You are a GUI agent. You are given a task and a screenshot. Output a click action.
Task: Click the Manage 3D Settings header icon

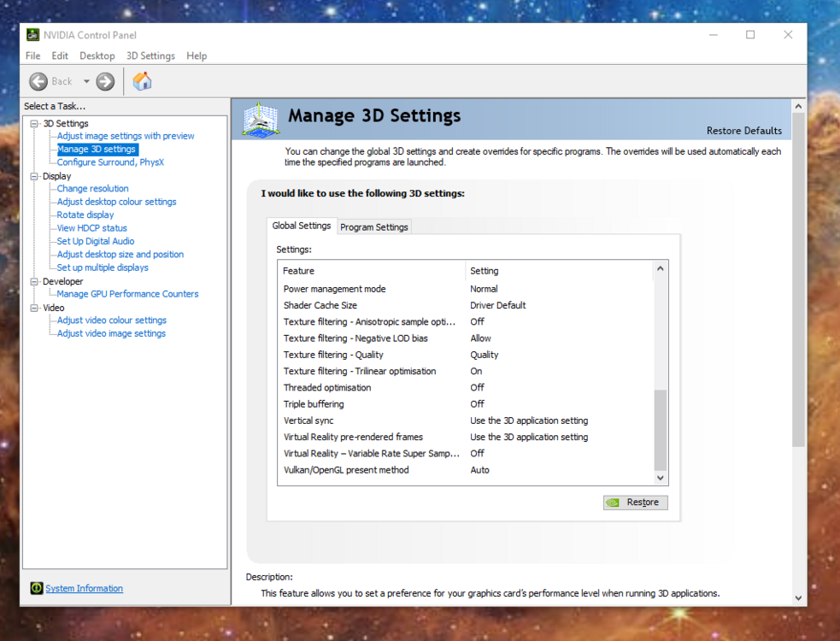pos(261,120)
